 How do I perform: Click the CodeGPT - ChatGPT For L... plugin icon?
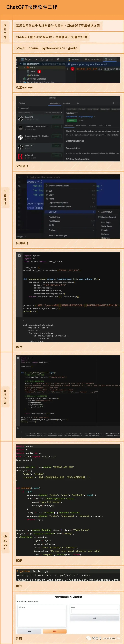click(x=21, y=128)
